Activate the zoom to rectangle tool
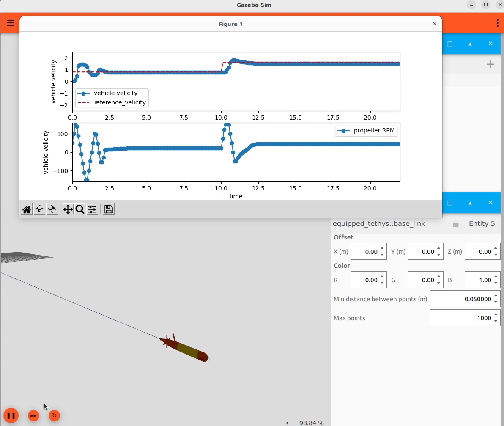The height and width of the screenshot is (426, 504). 80,210
